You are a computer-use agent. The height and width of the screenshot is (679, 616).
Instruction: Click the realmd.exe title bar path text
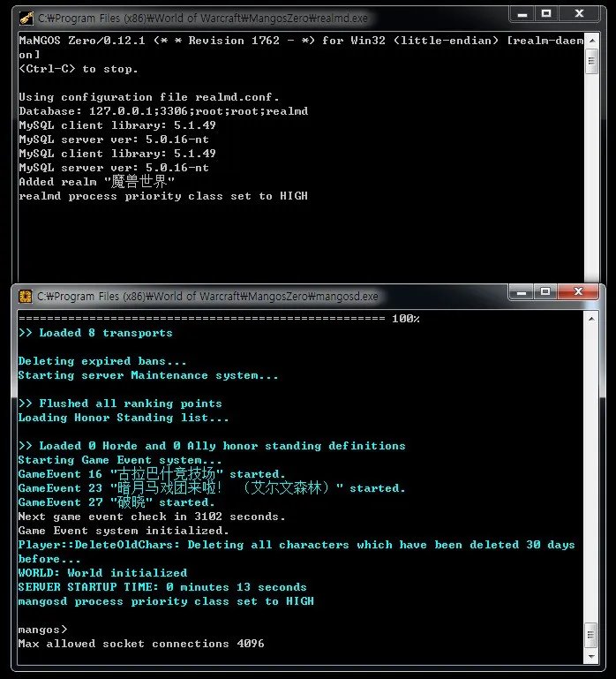coord(203,19)
